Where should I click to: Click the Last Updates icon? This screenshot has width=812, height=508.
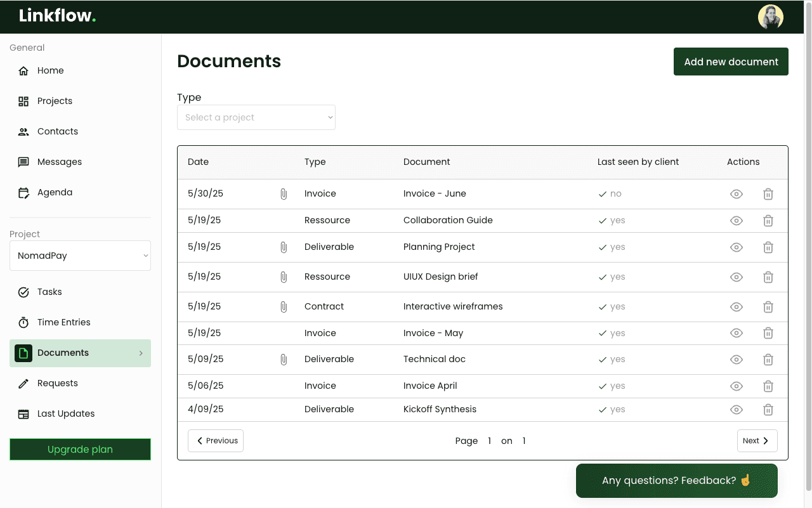23,414
